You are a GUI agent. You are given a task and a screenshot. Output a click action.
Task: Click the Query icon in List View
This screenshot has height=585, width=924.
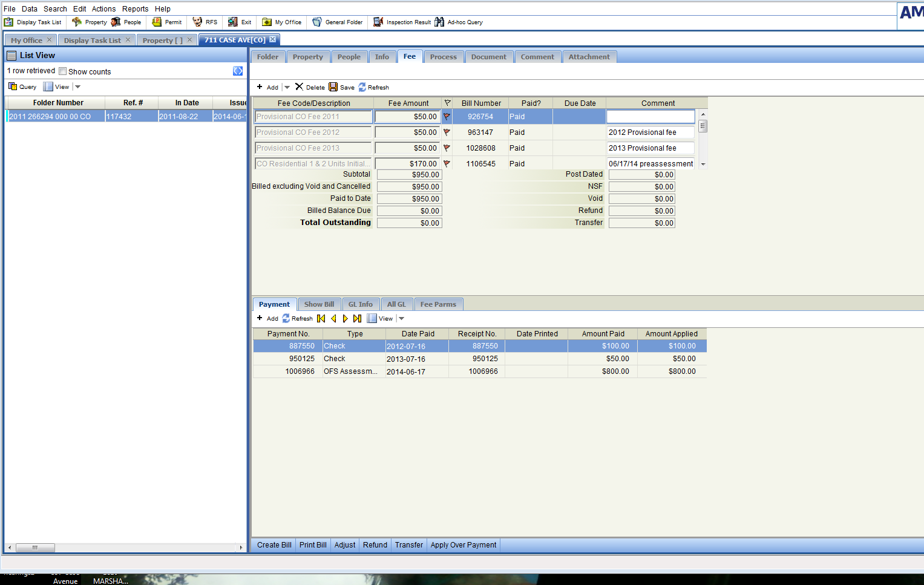13,87
